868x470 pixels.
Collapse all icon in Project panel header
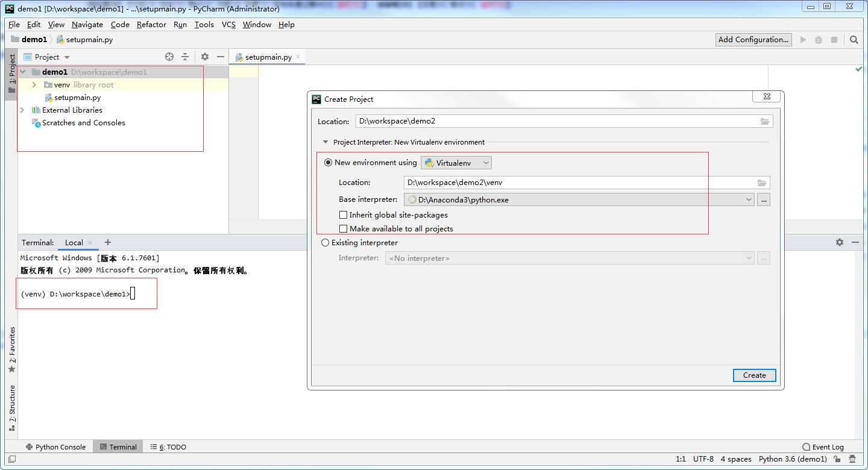pyautogui.click(x=185, y=57)
